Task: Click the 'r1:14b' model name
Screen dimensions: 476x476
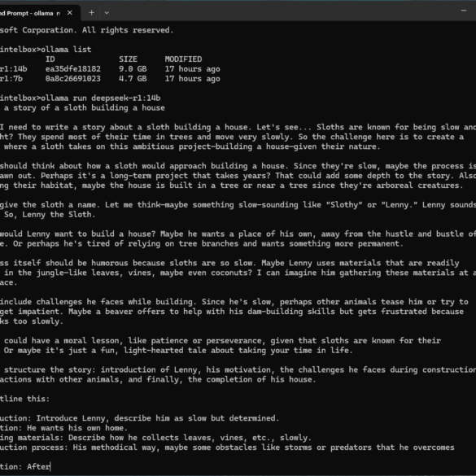Action: tap(13, 69)
